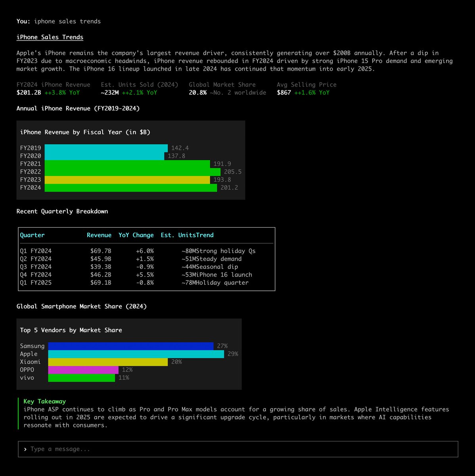The image size is (475, 476).
Task: Click the FY2019 revenue bar labeled 142.4
Action: point(106,148)
